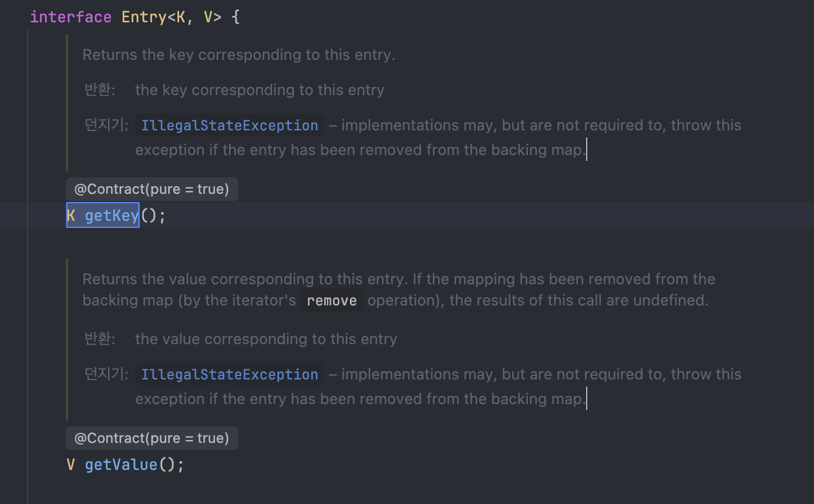The image size is (814, 504).
Task: Open IllegalStateException link in the getValue documentation
Action: coord(230,375)
